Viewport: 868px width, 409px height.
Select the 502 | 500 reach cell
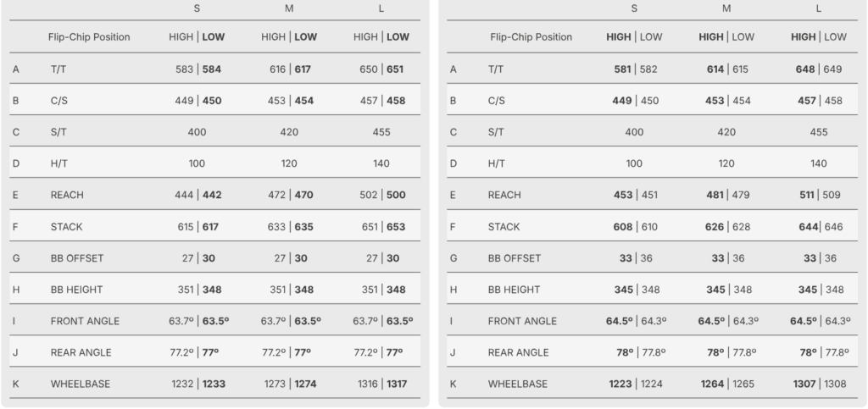click(x=381, y=195)
